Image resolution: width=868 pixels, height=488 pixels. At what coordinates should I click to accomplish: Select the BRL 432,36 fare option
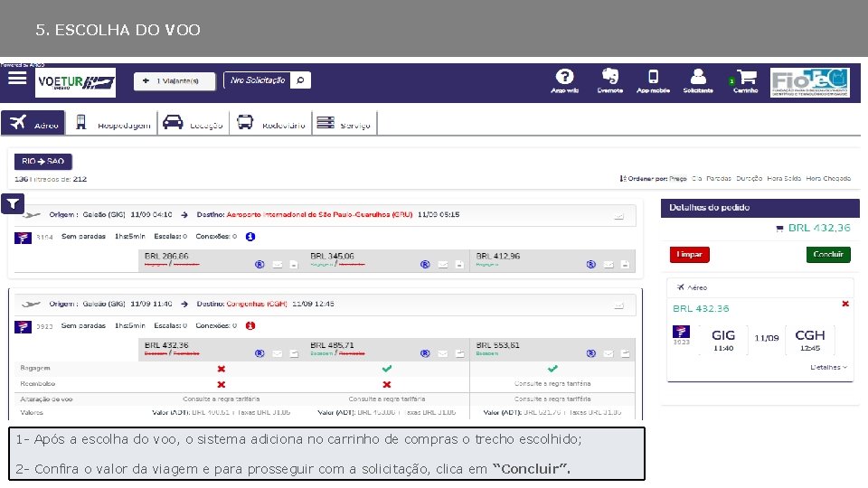166,345
